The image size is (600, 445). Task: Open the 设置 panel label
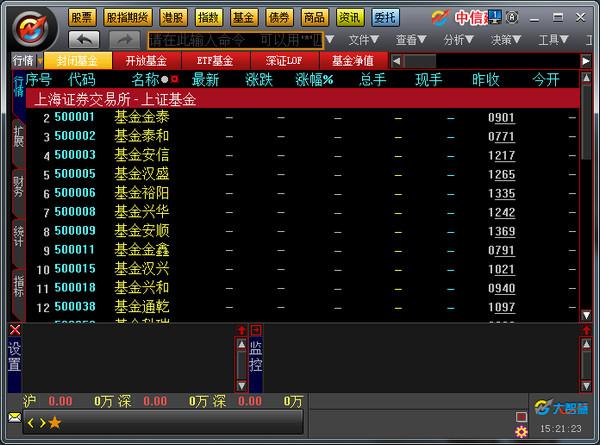tap(15, 357)
